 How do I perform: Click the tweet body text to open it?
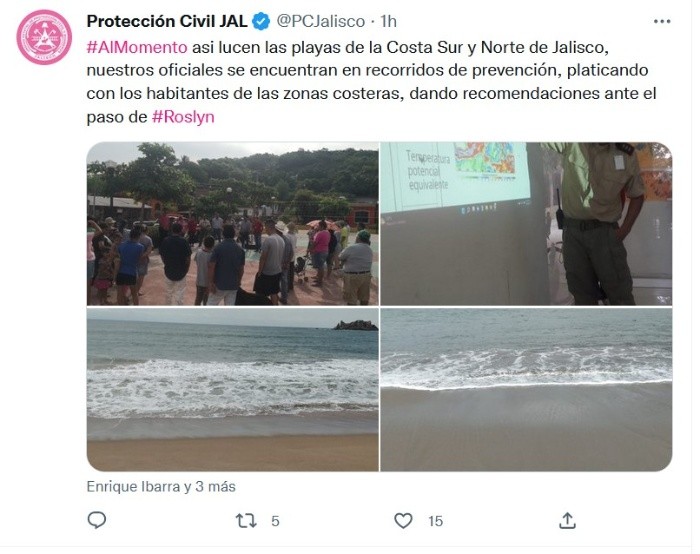[x=371, y=82]
